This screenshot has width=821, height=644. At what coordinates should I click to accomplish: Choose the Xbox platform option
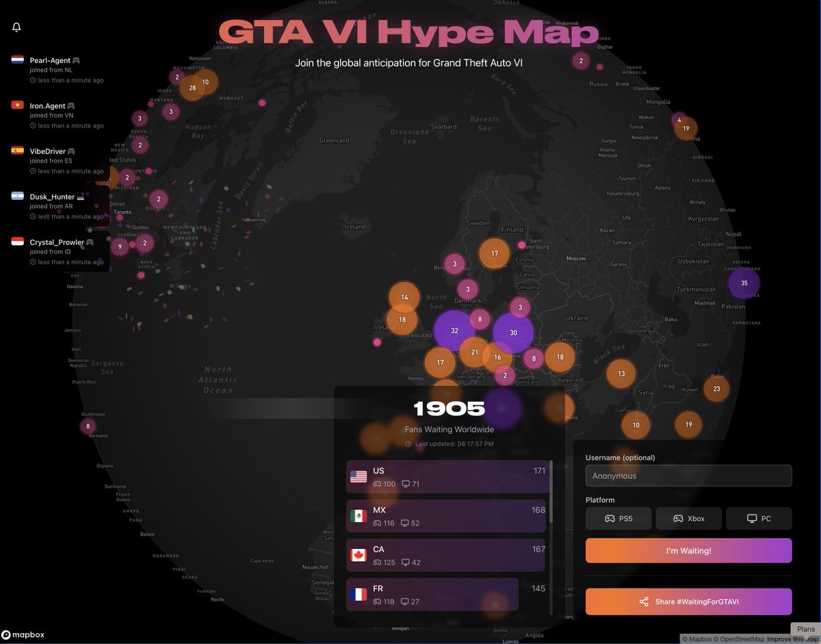pyautogui.click(x=689, y=519)
